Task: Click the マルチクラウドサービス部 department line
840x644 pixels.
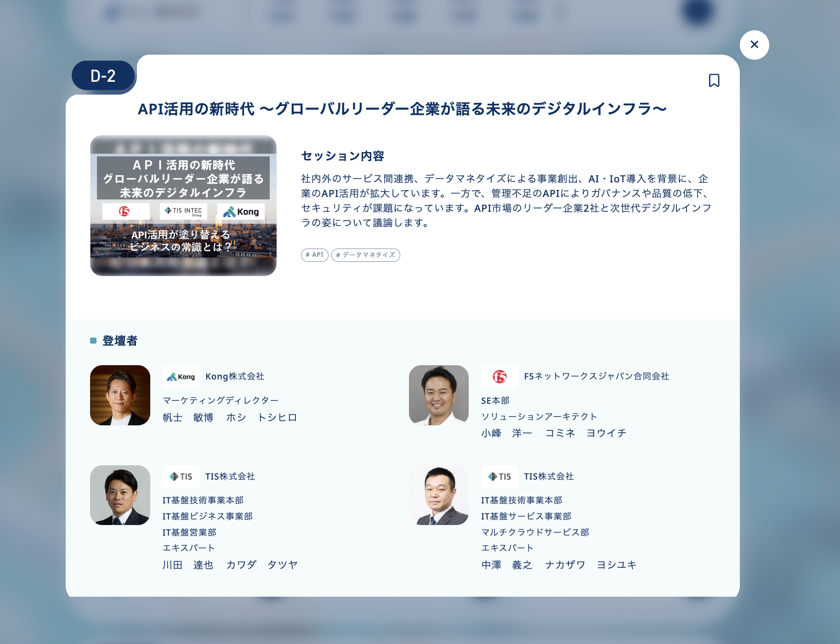Action: tap(535, 532)
